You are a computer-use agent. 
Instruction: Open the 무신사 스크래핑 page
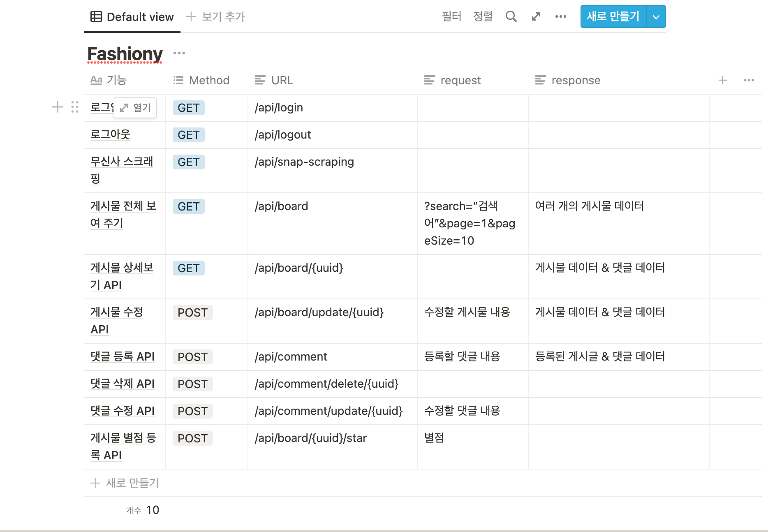122,170
